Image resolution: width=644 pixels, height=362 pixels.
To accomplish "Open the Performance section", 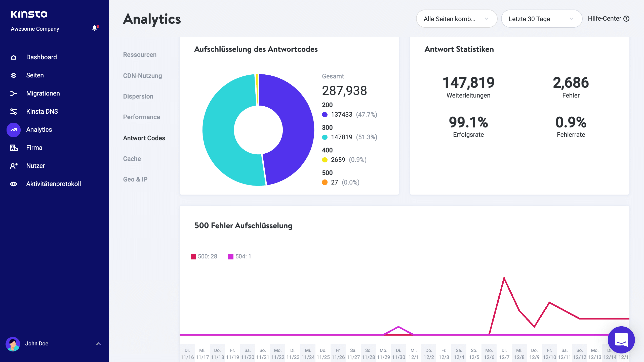I will coord(141,117).
